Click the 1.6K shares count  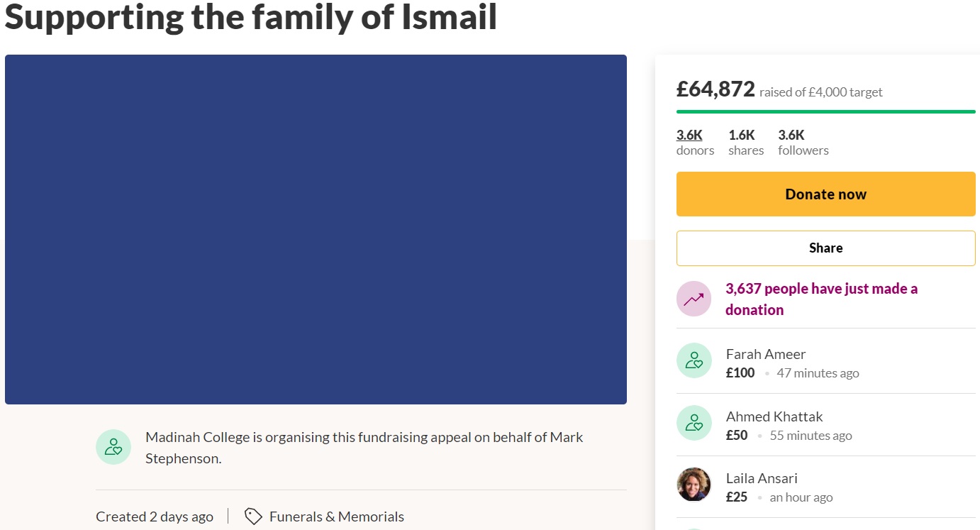742,136
